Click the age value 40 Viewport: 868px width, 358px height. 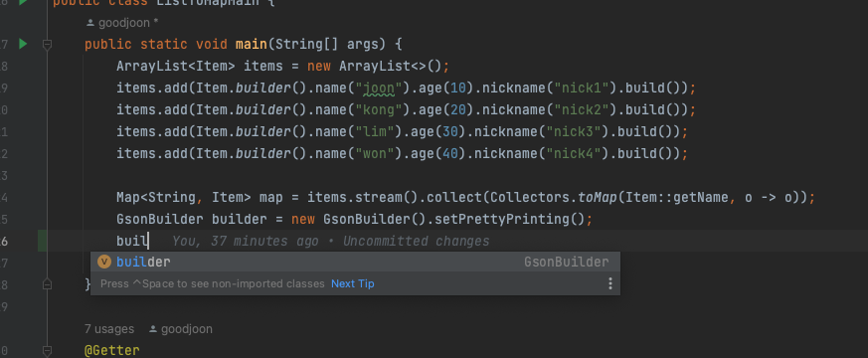click(x=450, y=153)
